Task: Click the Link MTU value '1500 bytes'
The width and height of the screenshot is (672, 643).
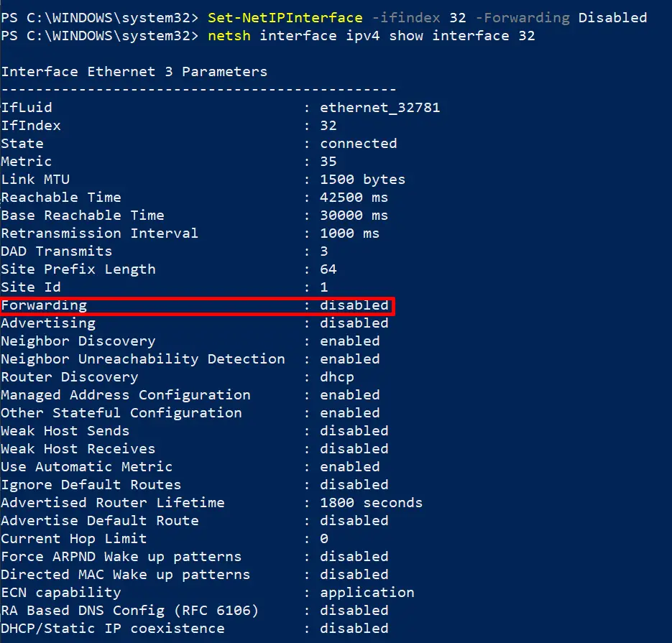Action: point(362,180)
